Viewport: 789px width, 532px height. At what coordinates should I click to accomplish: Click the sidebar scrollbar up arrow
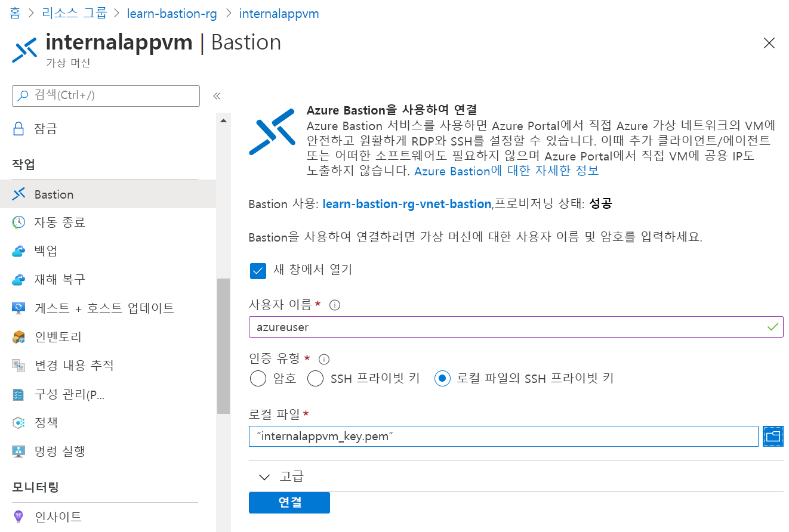pos(224,121)
